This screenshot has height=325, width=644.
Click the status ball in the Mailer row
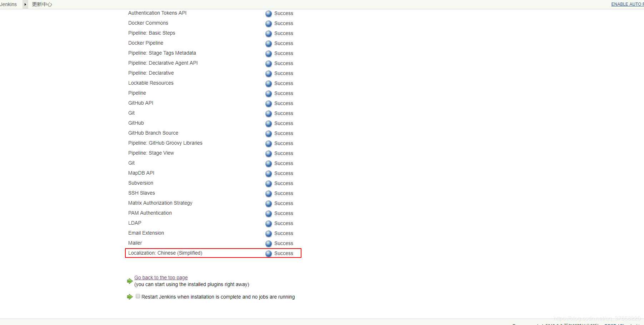pyautogui.click(x=269, y=244)
